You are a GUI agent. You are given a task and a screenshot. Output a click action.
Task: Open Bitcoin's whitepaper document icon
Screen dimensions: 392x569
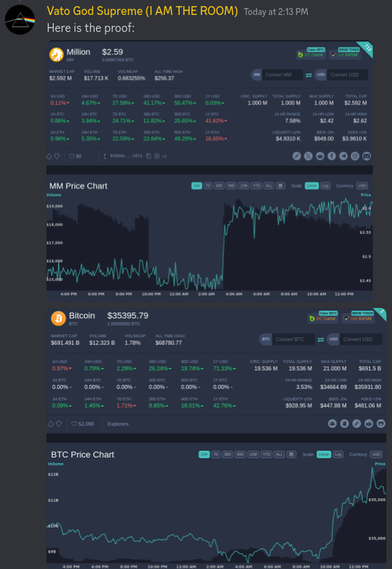pyautogui.click(x=344, y=423)
